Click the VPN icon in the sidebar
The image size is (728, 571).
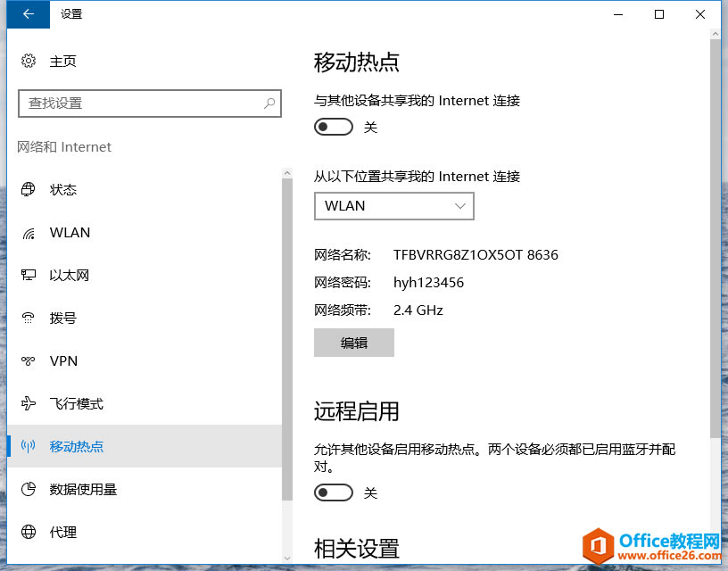tap(29, 360)
